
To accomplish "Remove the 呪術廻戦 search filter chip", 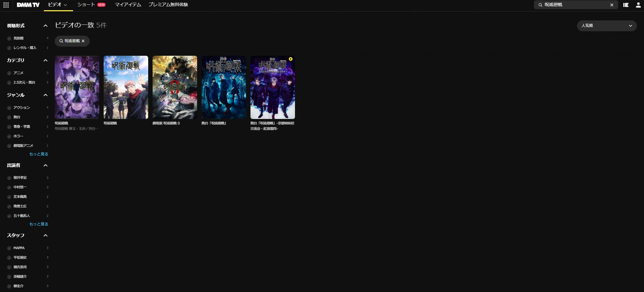I will [x=83, y=41].
